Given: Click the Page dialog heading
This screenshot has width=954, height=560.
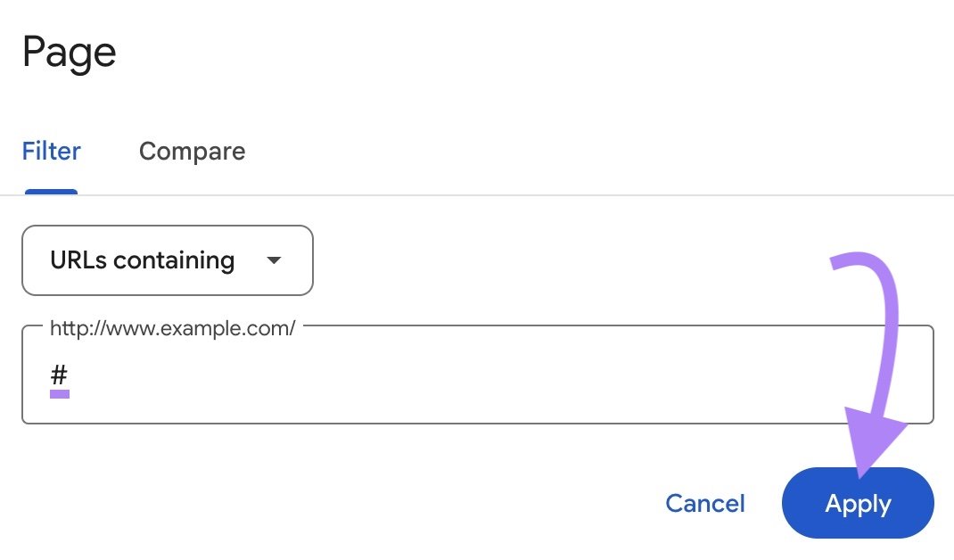Looking at the screenshot, I should click(69, 53).
